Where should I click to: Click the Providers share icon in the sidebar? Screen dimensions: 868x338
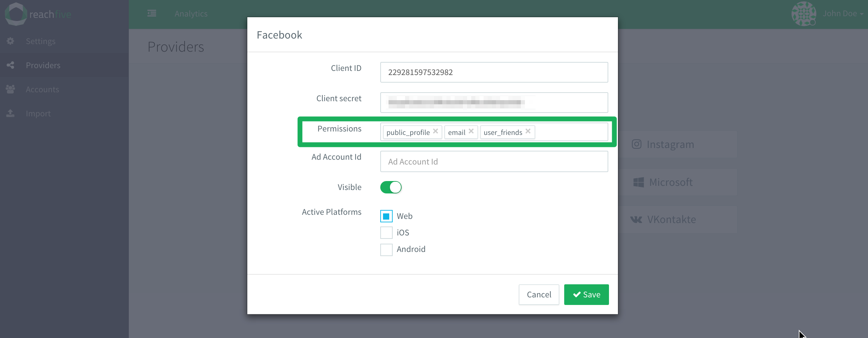click(x=10, y=65)
